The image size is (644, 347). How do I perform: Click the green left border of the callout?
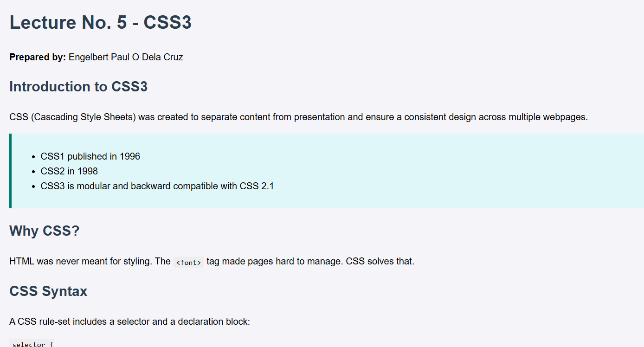coord(10,171)
